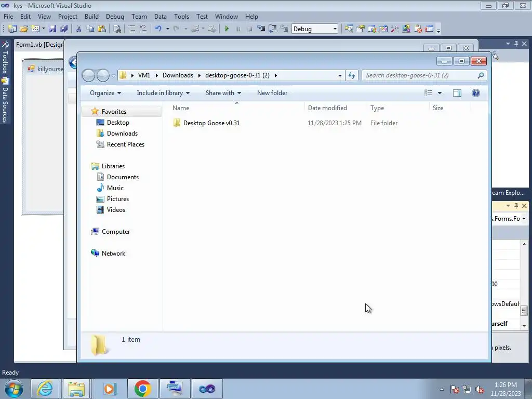Screen dimensions: 532x399
Task: Expand the Undo history dropdown arrow
Action: coord(168,29)
